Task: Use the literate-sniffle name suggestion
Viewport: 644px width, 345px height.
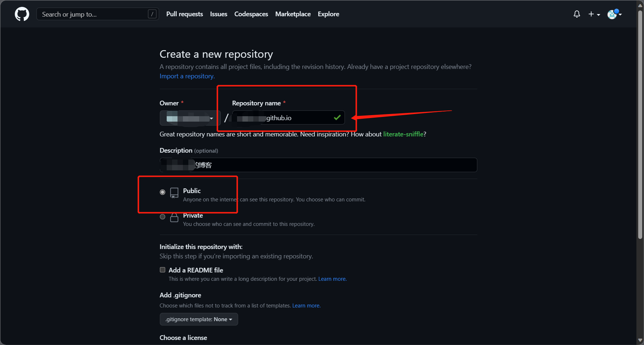Action: [x=403, y=134]
